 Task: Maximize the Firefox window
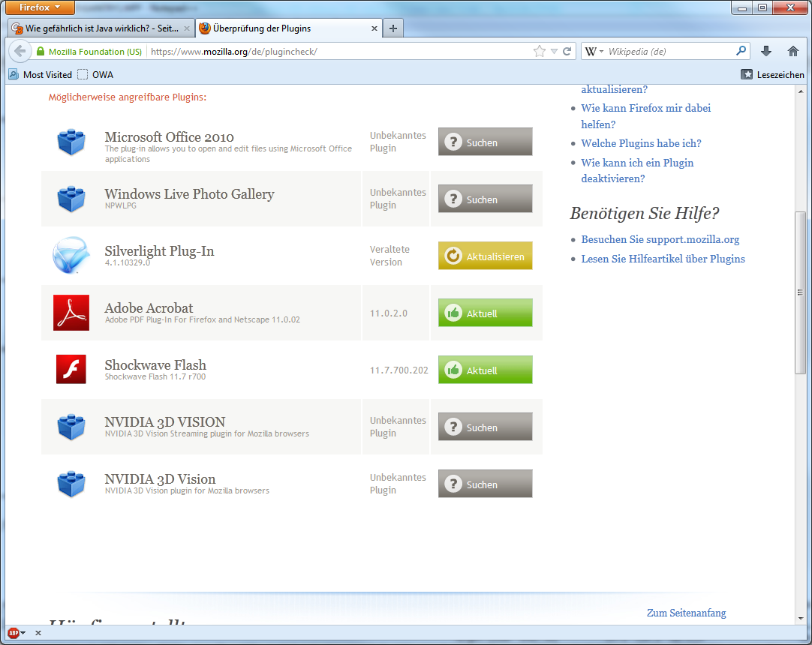762,7
